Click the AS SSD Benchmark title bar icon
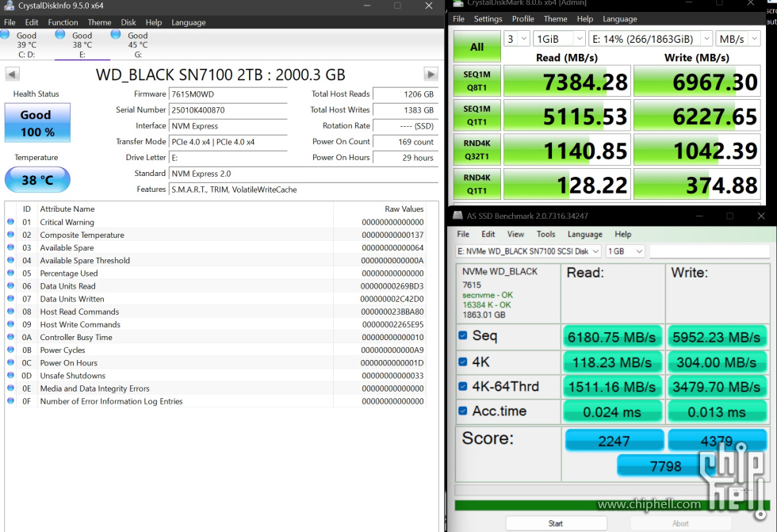Viewport: 777px width, 532px height. [x=458, y=216]
